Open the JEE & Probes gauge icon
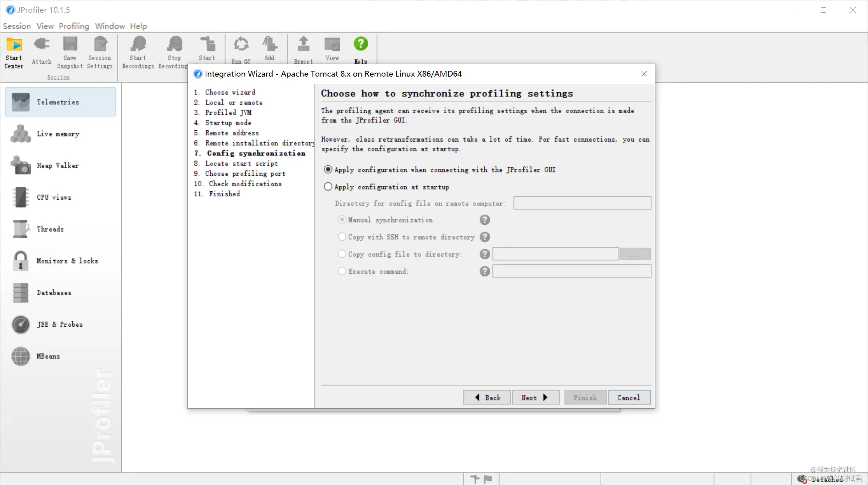The image size is (868, 485). [21, 324]
